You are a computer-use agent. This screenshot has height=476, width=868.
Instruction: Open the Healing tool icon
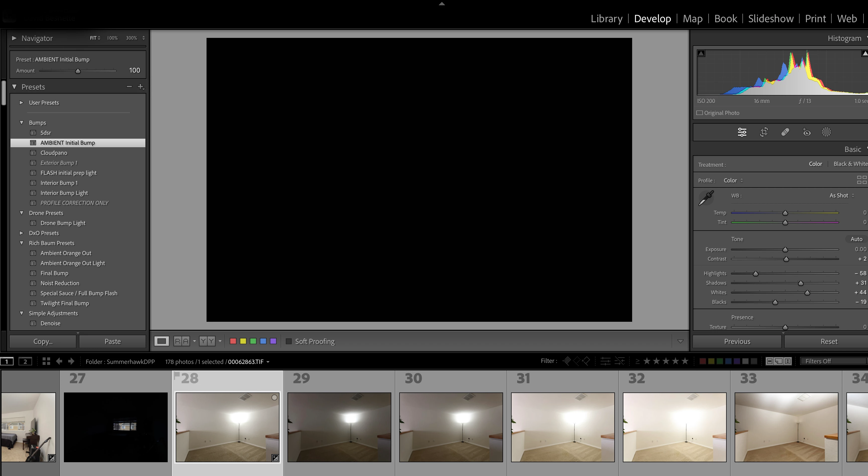tap(785, 132)
